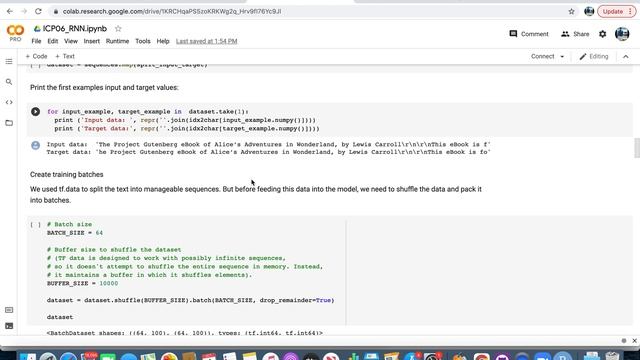Connect to a runtime
The image size is (640, 360).
[x=542, y=56]
